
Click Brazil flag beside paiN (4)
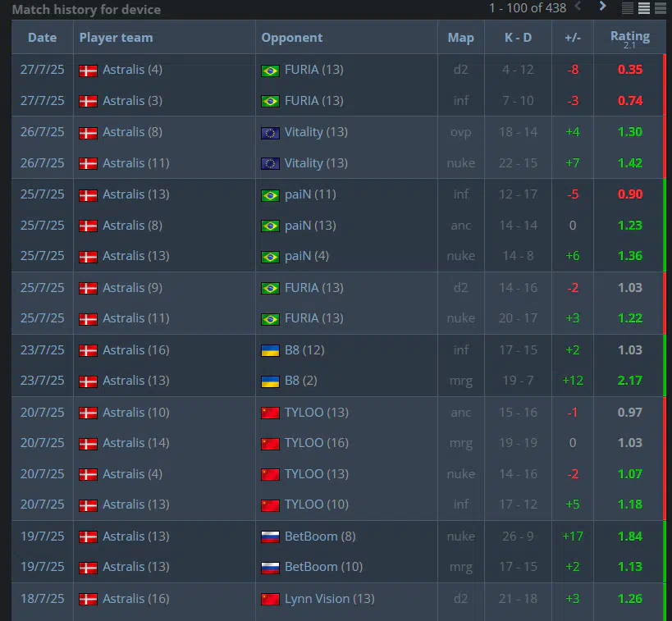[x=270, y=257]
